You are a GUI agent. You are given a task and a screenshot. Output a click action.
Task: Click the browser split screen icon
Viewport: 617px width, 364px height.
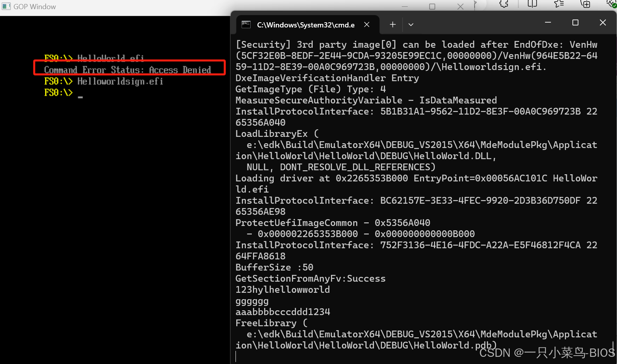click(x=532, y=4)
